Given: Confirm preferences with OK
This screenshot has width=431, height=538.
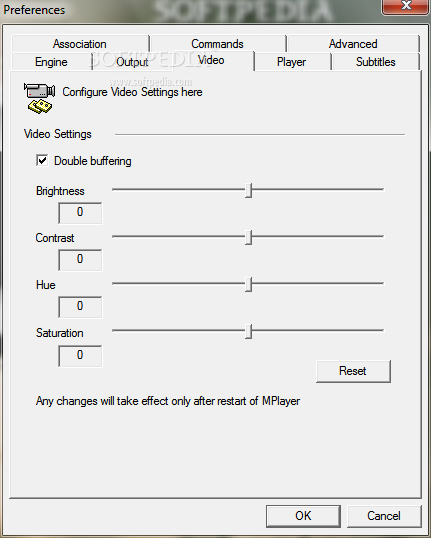Looking at the screenshot, I should coord(303,516).
